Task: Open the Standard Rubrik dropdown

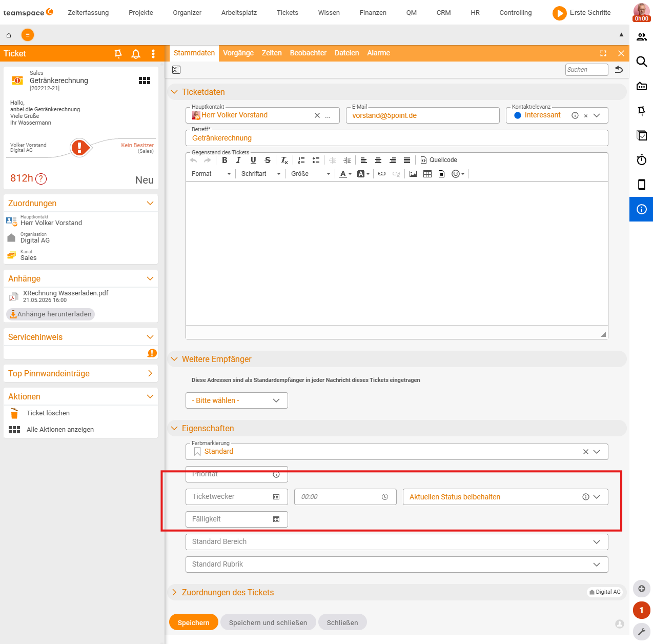Action: (x=397, y=565)
